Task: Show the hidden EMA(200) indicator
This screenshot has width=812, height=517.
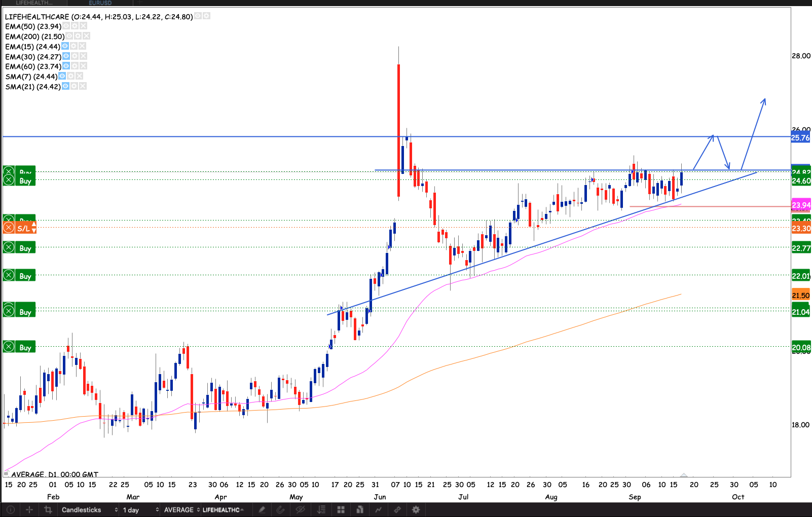Action: pos(69,36)
